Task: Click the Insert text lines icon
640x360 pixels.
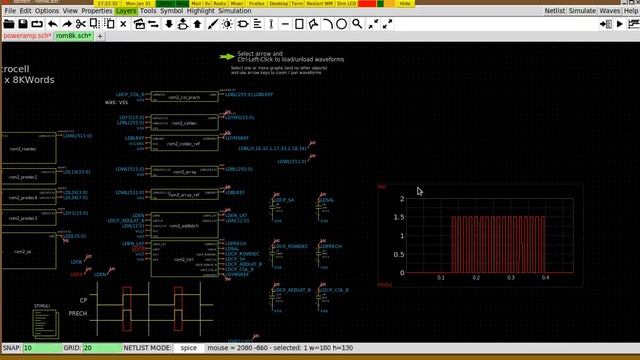Action: coord(258,24)
